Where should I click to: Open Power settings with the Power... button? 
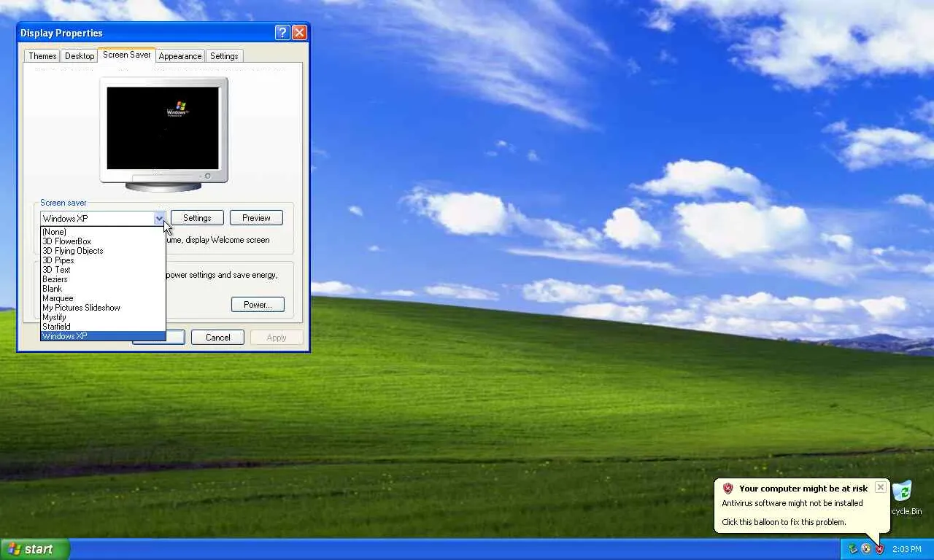[x=258, y=305]
